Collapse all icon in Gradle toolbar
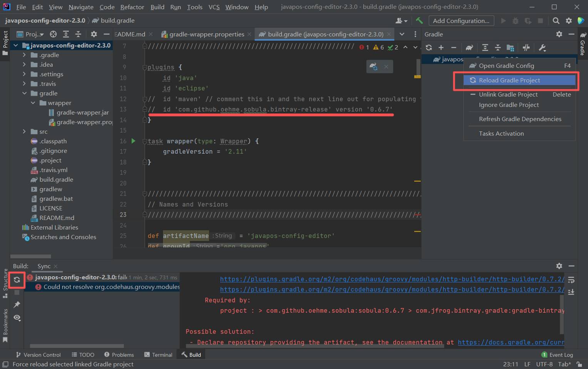Image resolution: width=588 pixels, height=369 pixels. (498, 48)
